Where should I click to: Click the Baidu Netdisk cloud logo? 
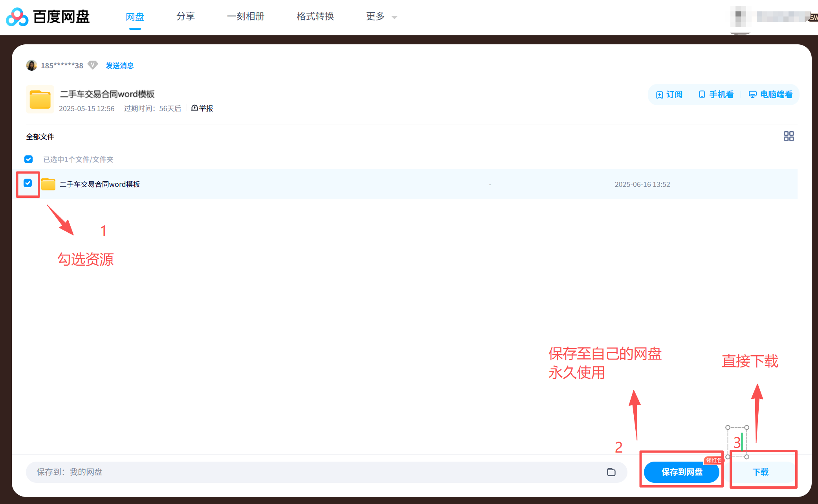[x=17, y=17]
